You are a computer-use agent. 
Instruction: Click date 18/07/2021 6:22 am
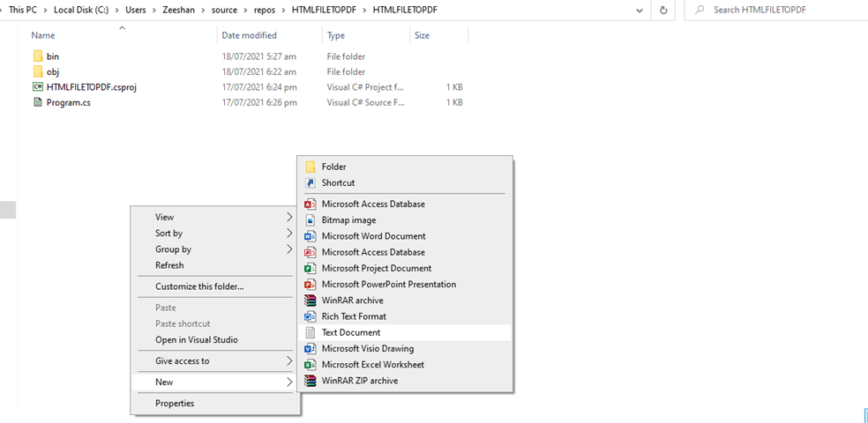click(x=259, y=72)
